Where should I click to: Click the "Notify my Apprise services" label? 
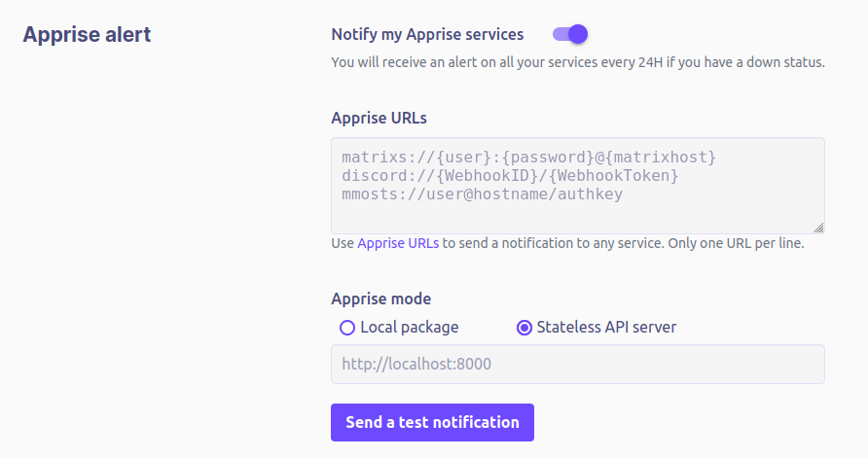click(x=427, y=34)
